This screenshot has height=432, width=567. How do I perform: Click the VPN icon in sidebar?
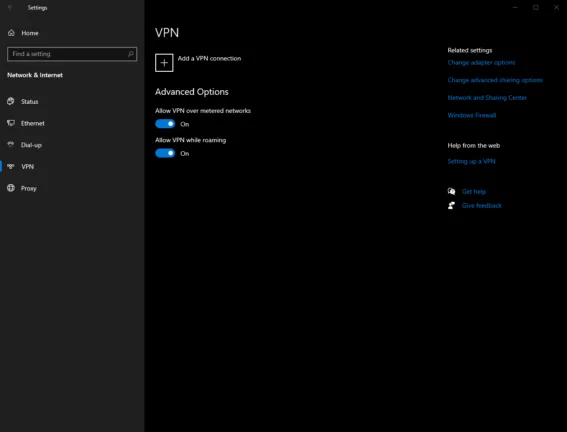coord(11,166)
